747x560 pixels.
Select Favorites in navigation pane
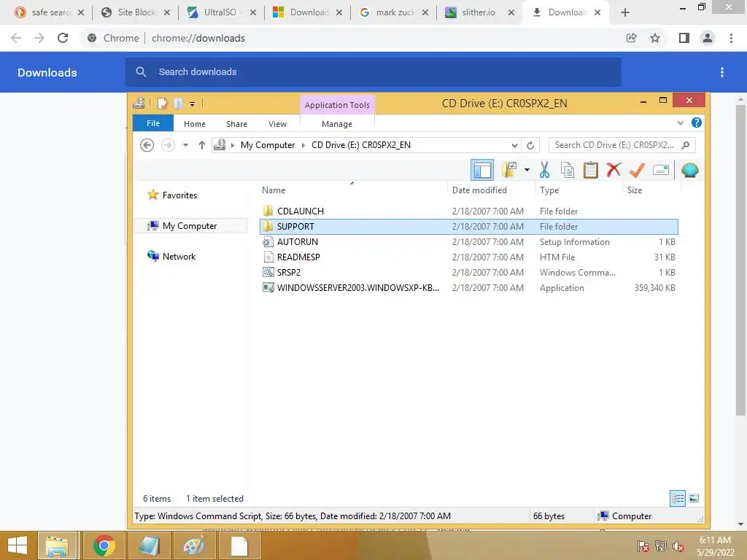179,195
